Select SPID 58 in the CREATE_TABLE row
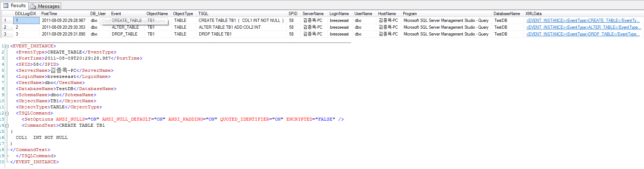The height and width of the screenshot is (169, 644). pos(294,20)
